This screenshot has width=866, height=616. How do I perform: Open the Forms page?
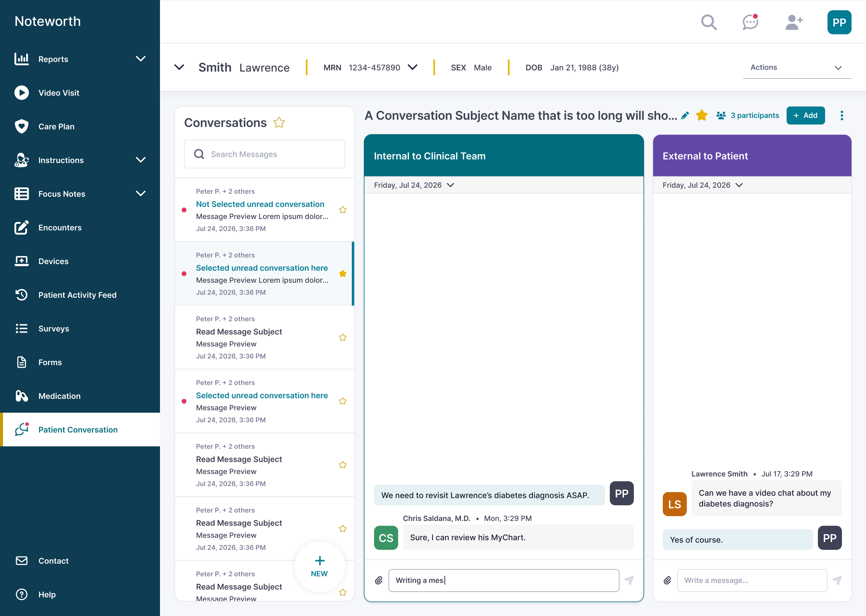pyautogui.click(x=80, y=362)
